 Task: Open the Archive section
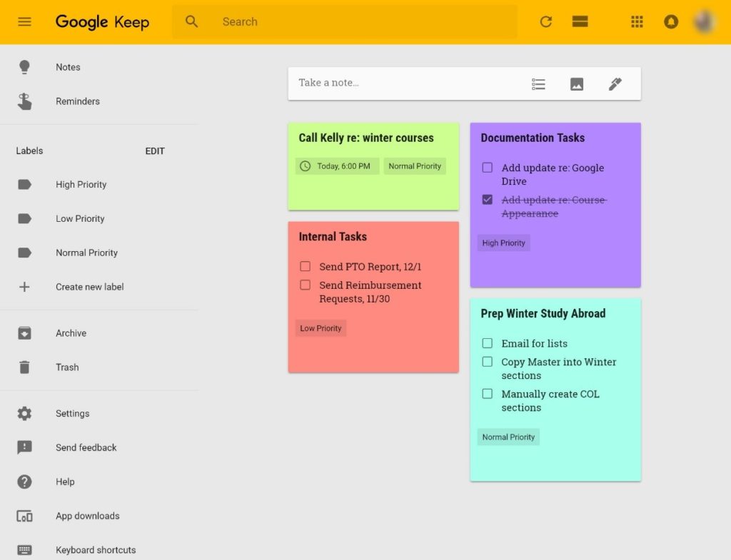tap(71, 333)
